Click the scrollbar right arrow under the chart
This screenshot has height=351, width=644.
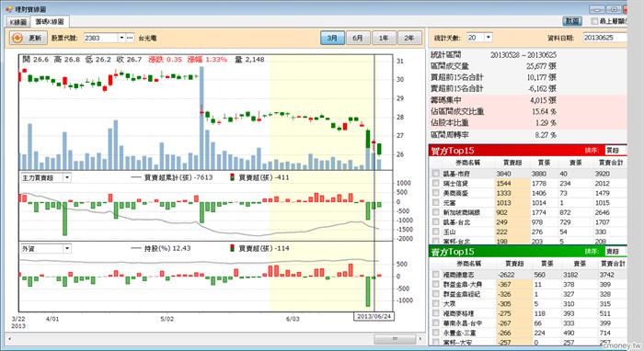[420, 339]
